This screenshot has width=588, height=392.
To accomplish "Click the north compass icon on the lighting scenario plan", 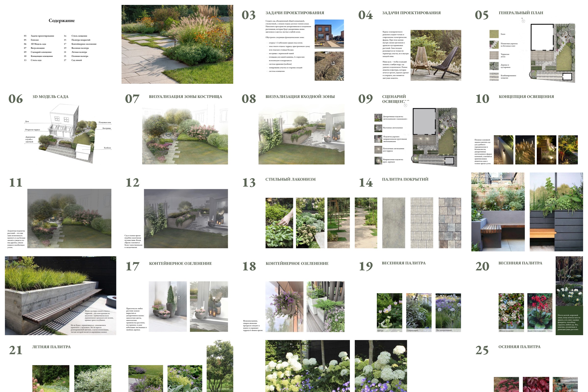I will pos(405,105).
